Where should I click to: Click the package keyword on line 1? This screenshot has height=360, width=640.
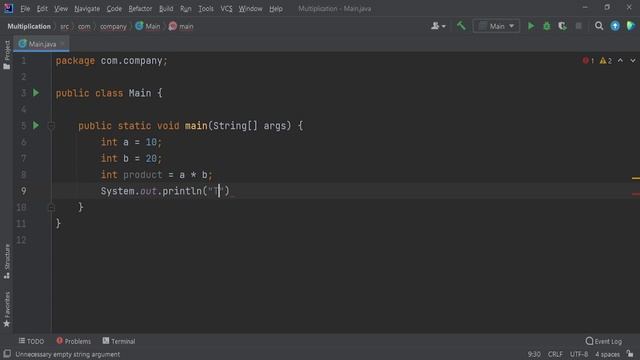[75, 61]
